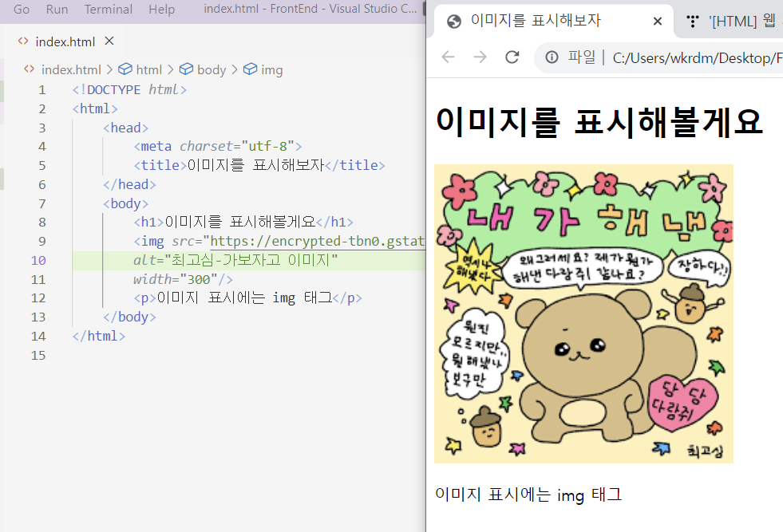
Task: Click the img breadcrumb cube icon
Action: [250, 69]
